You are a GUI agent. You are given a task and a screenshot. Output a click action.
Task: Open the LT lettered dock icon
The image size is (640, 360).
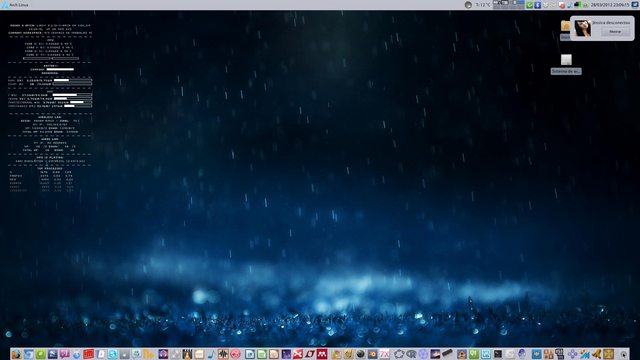click(x=310, y=354)
